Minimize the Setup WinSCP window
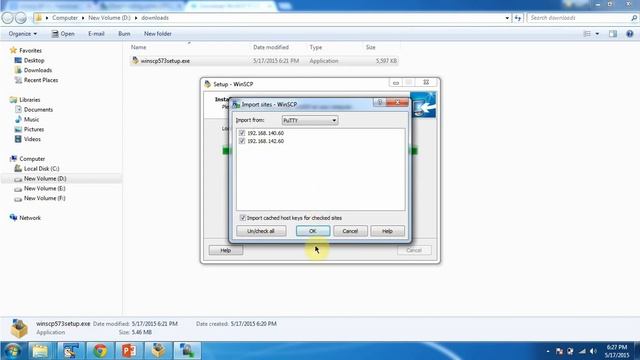The height and width of the screenshot is (360, 640). tap(396, 83)
